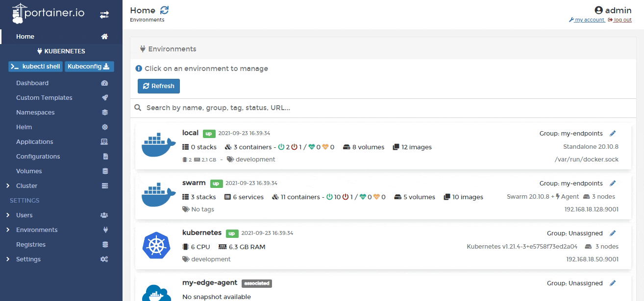Click '6.3 GB RAM' in kubernetes row
644x301 pixels.
242,247
